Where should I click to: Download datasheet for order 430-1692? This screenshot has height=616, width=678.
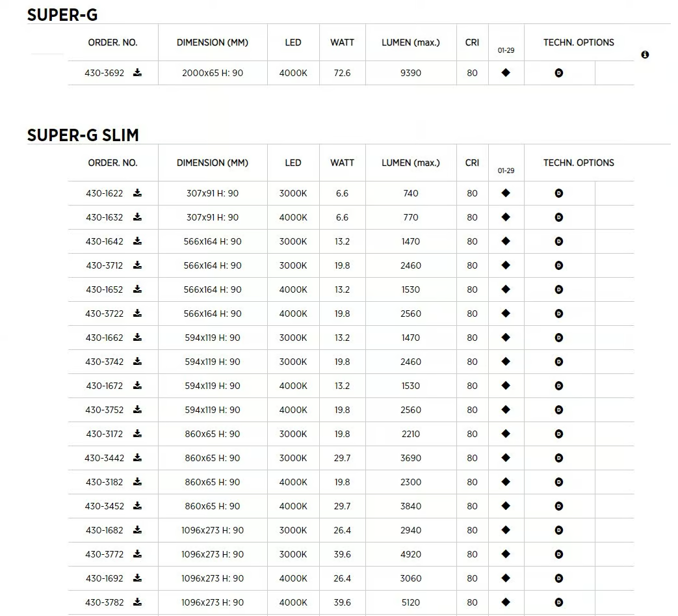click(138, 578)
